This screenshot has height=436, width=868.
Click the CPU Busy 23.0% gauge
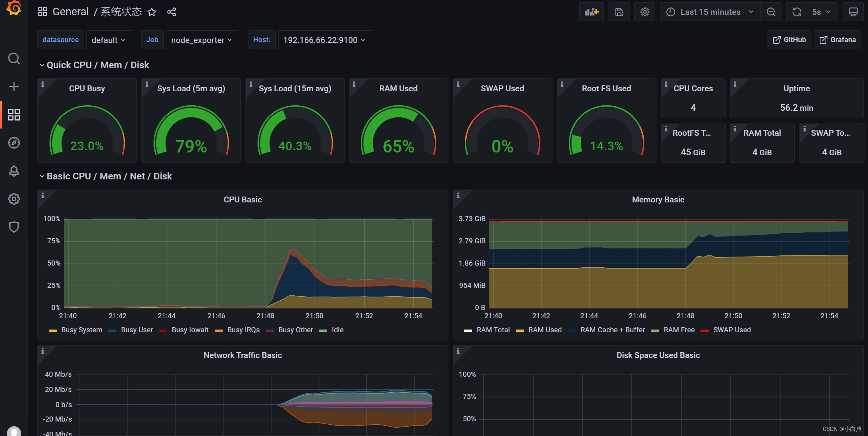pos(87,131)
